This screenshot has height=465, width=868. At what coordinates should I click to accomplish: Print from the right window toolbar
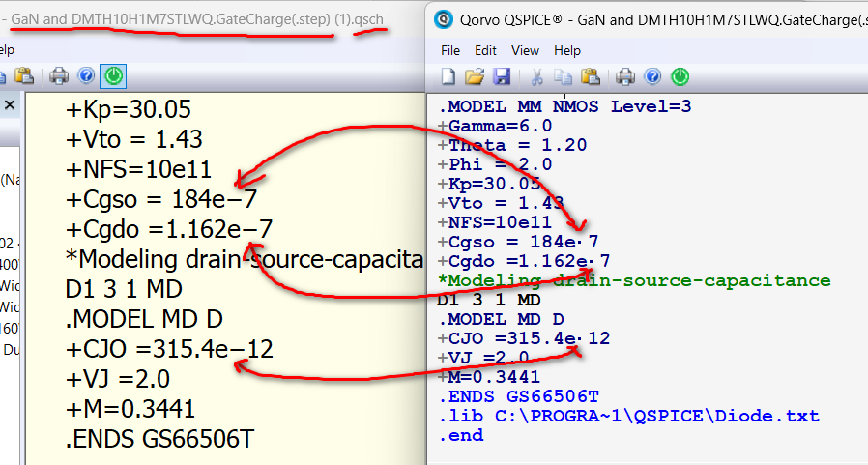(x=626, y=76)
